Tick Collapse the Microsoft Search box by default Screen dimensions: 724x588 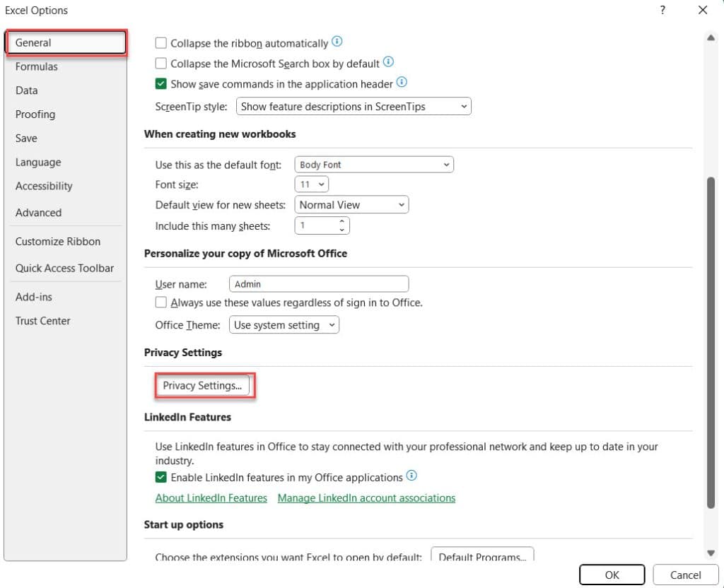tap(160, 63)
